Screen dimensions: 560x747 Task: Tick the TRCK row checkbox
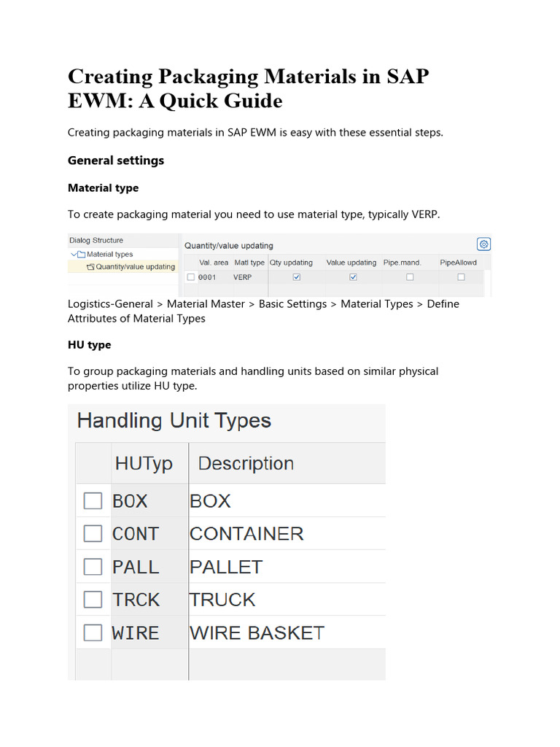coord(93,600)
